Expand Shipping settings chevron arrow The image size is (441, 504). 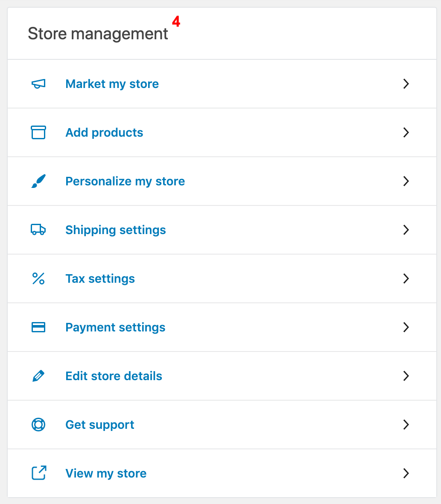pos(406,230)
